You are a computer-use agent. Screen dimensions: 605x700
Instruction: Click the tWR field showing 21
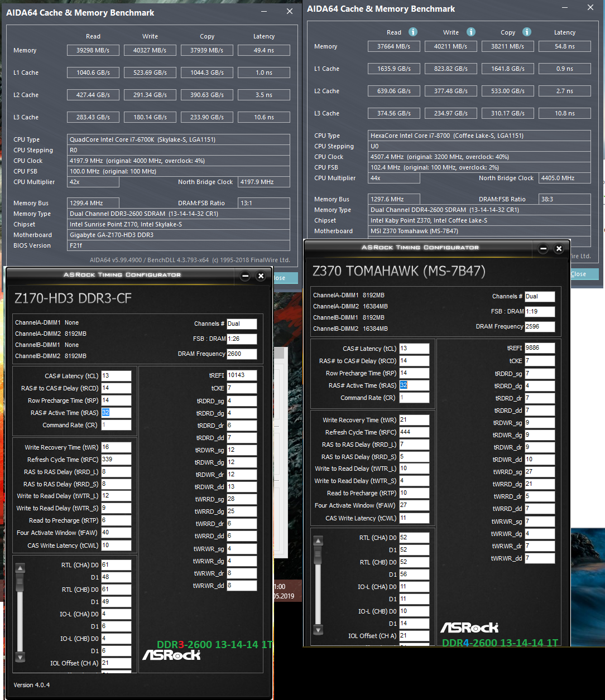414,420
